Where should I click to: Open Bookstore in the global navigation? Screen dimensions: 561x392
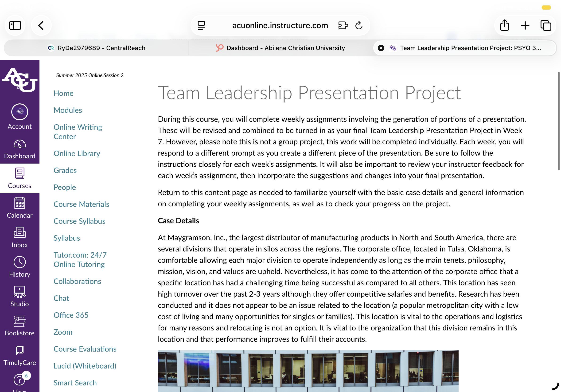(x=19, y=325)
